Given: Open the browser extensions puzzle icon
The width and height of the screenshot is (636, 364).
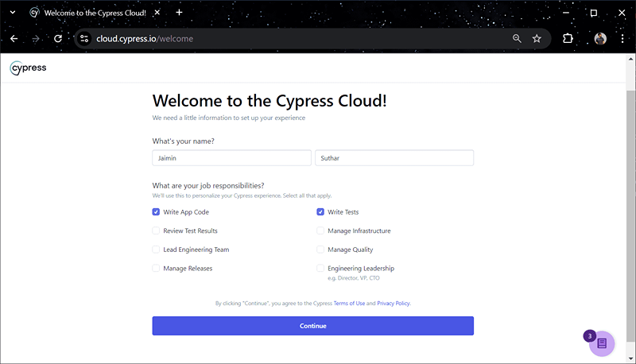Looking at the screenshot, I should [x=568, y=38].
